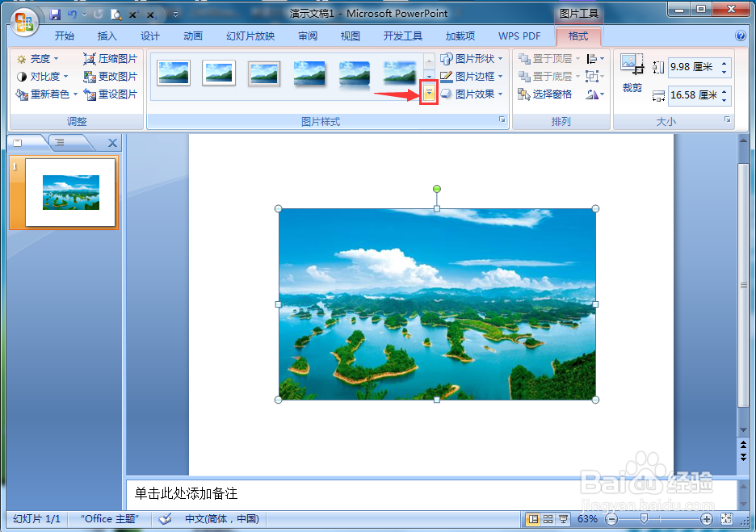Apply the third gray-framed picture style
Viewport: 756px width, 532px height.
click(264, 73)
